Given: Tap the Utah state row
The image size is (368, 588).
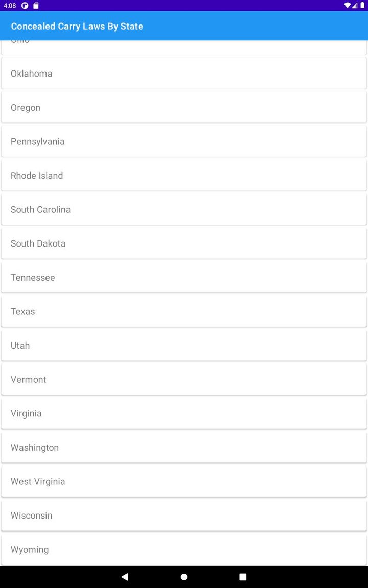Looking at the screenshot, I should [184, 346].
